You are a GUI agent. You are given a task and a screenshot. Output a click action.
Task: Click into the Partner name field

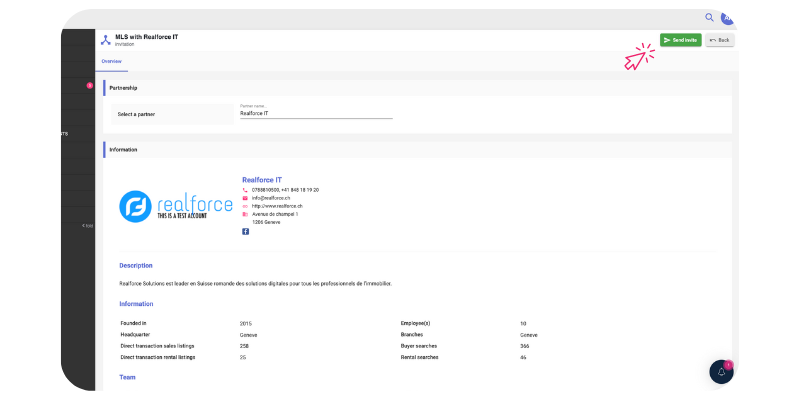[x=316, y=113]
